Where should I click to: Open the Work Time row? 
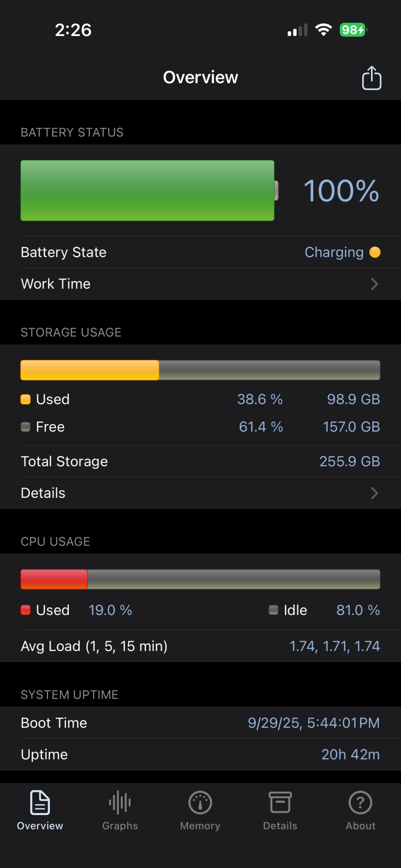[x=200, y=284]
